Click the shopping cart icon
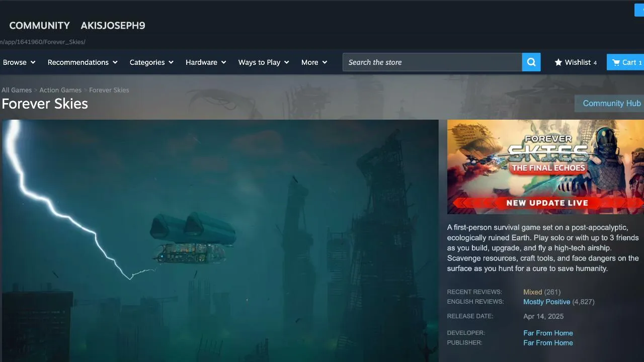Image resolution: width=644 pixels, height=362 pixels. 616,62
